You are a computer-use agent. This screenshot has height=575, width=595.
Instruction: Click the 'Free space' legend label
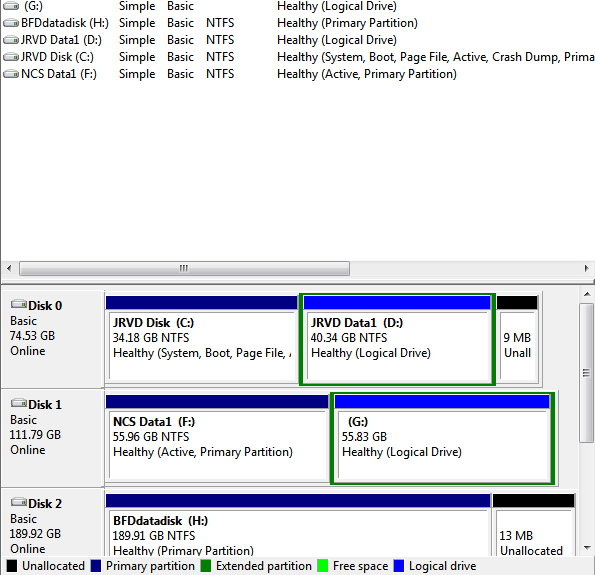[360, 566]
